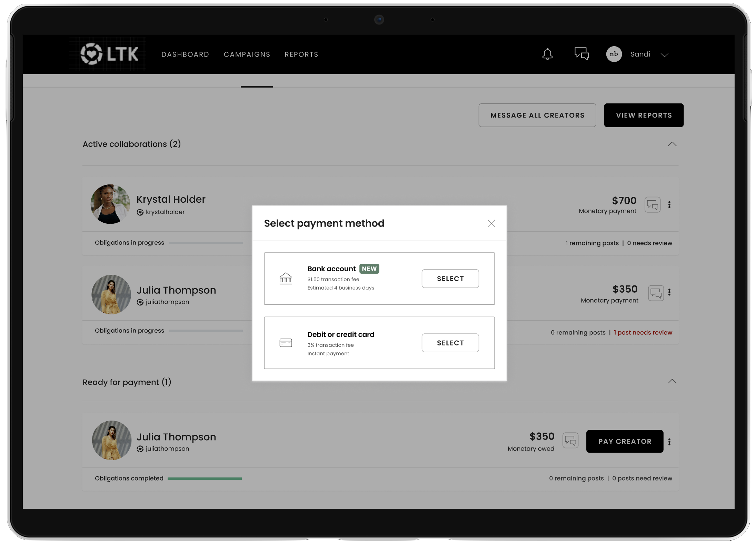
Task: Go to the Dashboard menu item
Action: pyautogui.click(x=185, y=54)
